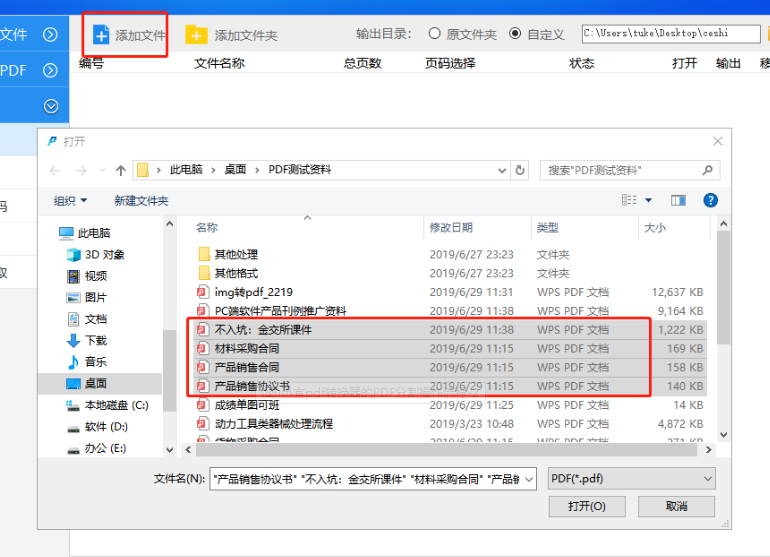This screenshot has width=770, height=557.
Task: Open the PDF(*.pdf) file type dropdown
Action: pyautogui.click(x=631, y=479)
